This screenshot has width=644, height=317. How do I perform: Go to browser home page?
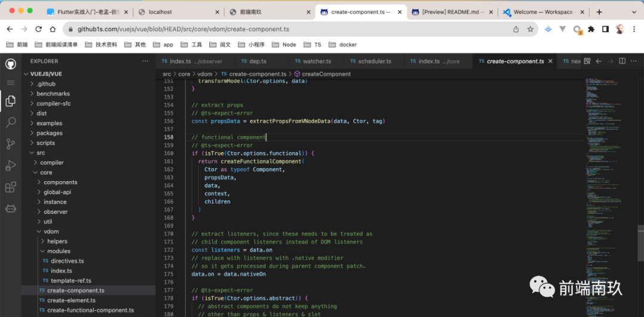52,29
